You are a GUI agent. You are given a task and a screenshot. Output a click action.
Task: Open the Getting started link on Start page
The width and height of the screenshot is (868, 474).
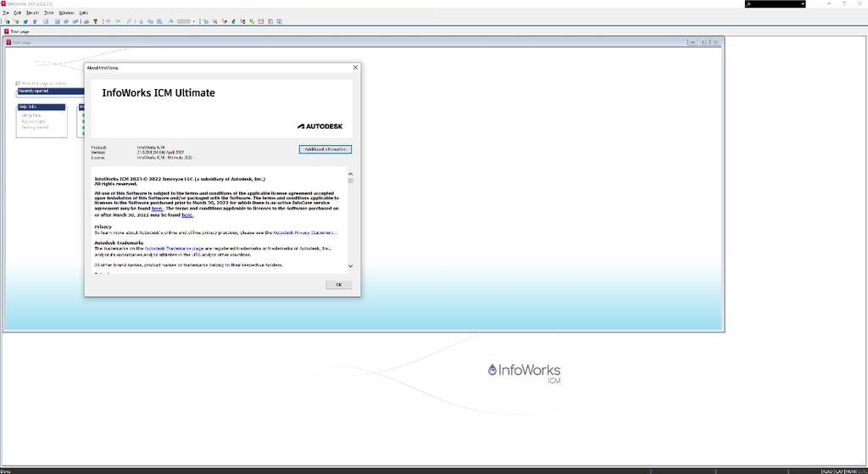click(35, 127)
